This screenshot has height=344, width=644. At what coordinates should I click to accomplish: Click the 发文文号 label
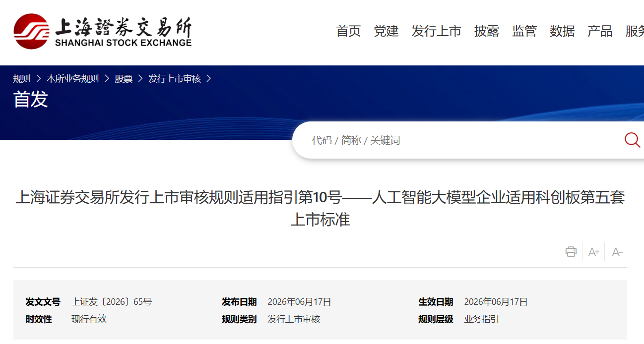coord(43,302)
